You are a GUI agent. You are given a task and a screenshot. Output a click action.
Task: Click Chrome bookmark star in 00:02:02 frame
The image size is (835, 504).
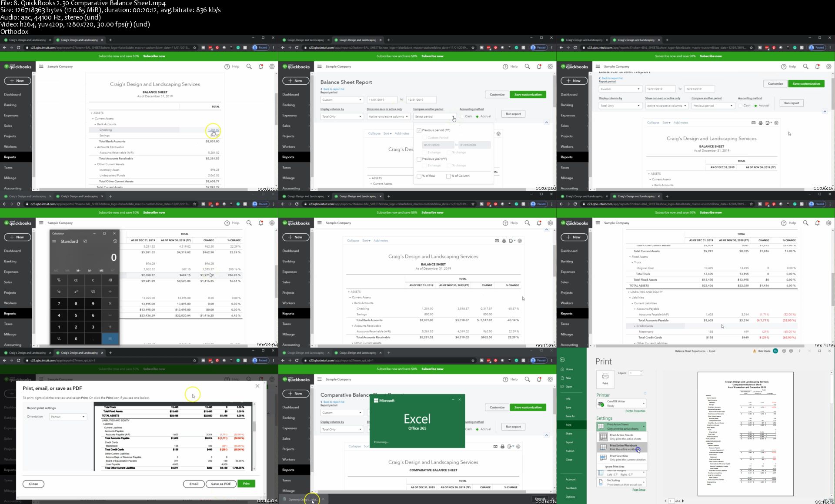click(x=194, y=47)
